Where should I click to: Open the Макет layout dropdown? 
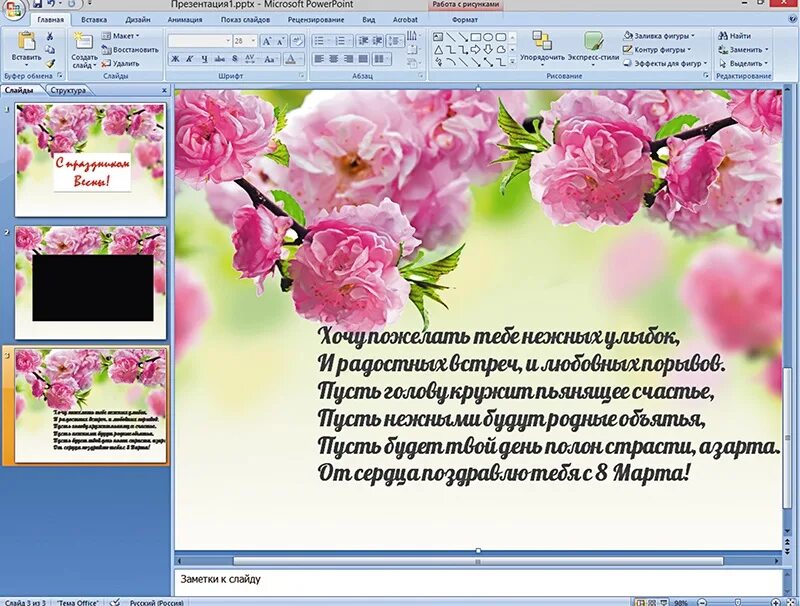point(120,36)
